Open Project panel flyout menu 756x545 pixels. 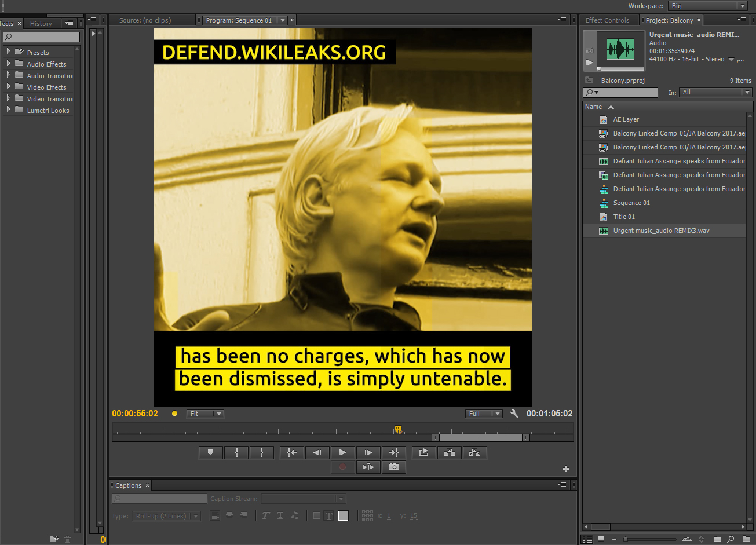(x=742, y=20)
